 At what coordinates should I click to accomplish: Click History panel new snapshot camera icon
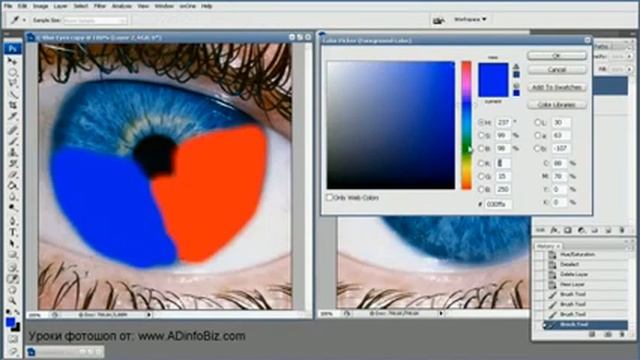coord(607,334)
